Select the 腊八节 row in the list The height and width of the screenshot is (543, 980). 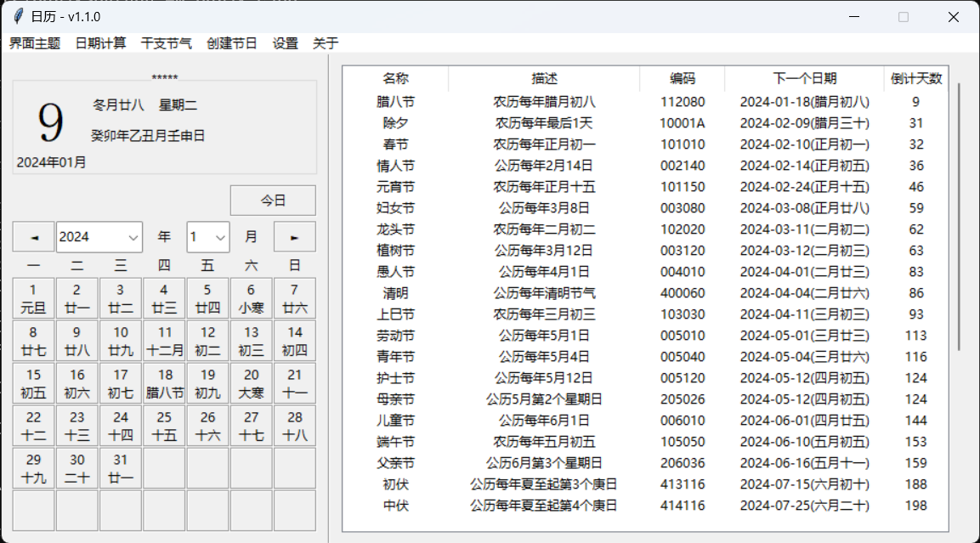[646, 102]
